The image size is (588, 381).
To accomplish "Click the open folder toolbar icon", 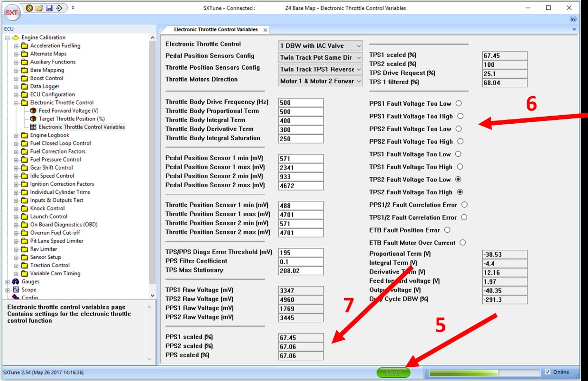I will coord(39,8).
